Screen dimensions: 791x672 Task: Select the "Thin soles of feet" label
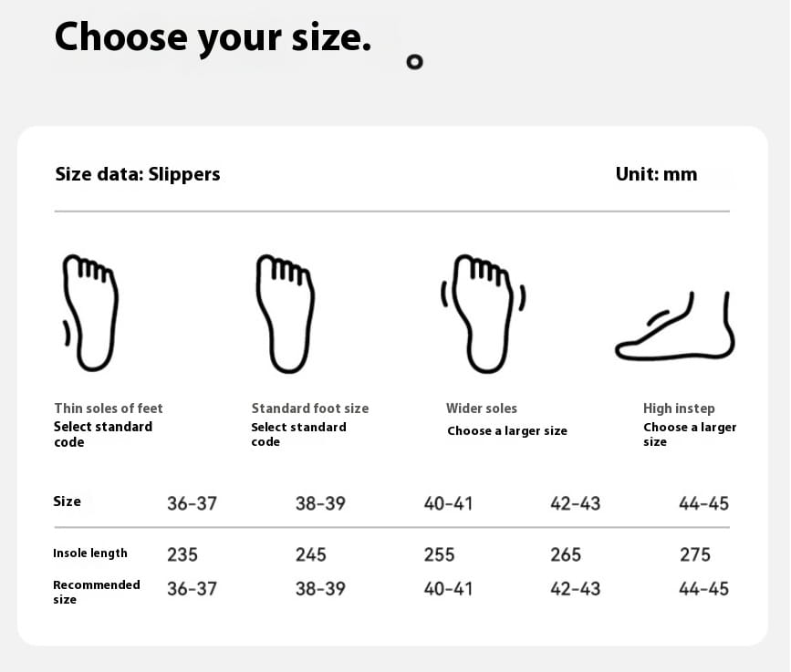(x=109, y=408)
